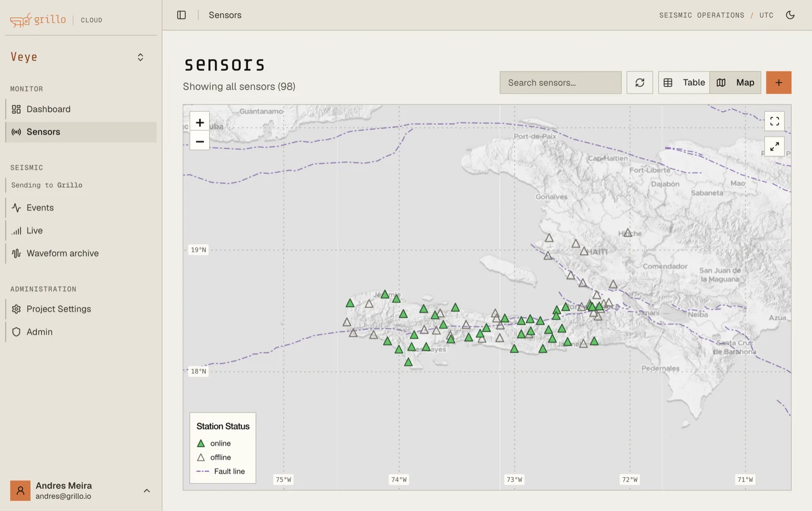Screen dimensions: 812x511
Task: Zoom out on the map
Action: click(x=200, y=141)
